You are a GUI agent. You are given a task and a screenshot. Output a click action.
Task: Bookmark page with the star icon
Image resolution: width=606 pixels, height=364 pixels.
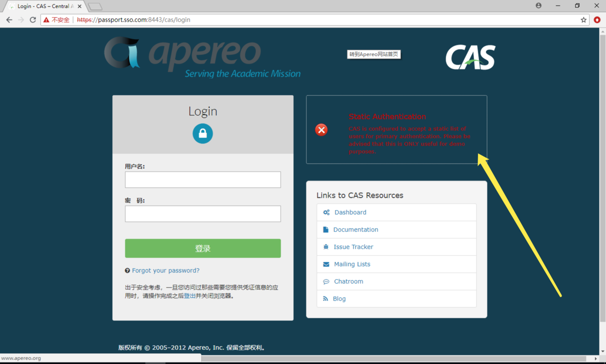point(584,20)
